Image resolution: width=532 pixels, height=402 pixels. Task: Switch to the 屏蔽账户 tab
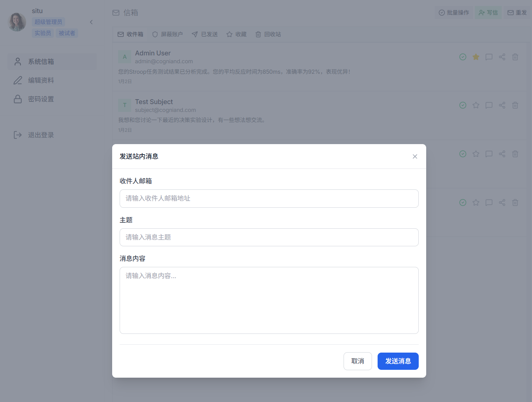[x=167, y=34]
